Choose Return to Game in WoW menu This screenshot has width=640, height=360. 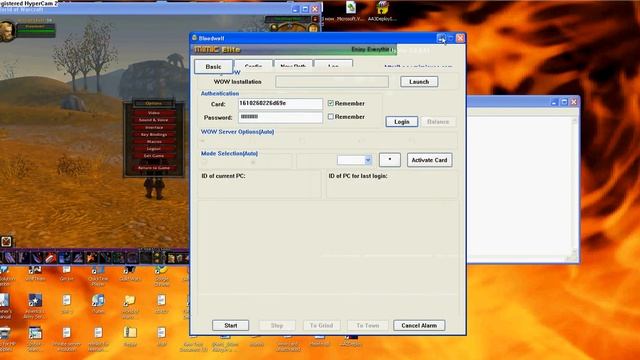pyautogui.click(x=154, y=168)
